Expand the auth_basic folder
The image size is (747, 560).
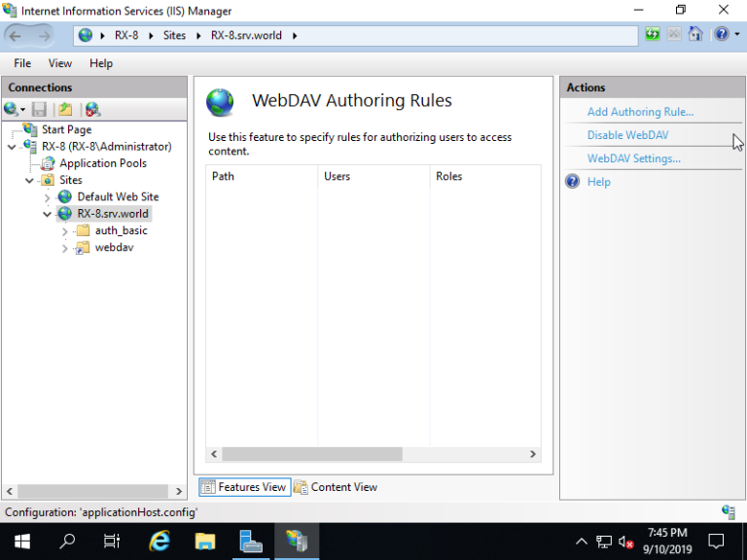click(x=65, y=231)
